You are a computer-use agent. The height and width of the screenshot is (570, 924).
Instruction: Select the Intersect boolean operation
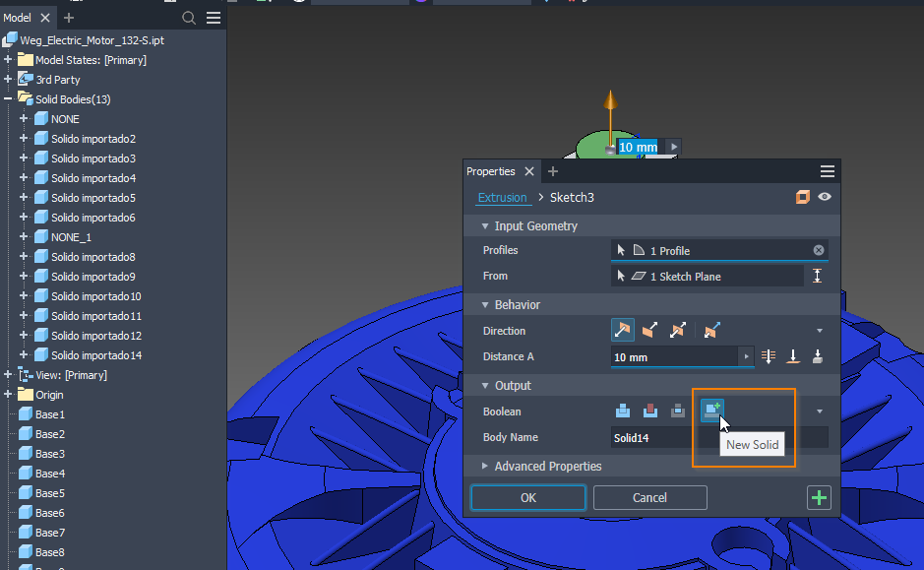click(677, 411)
